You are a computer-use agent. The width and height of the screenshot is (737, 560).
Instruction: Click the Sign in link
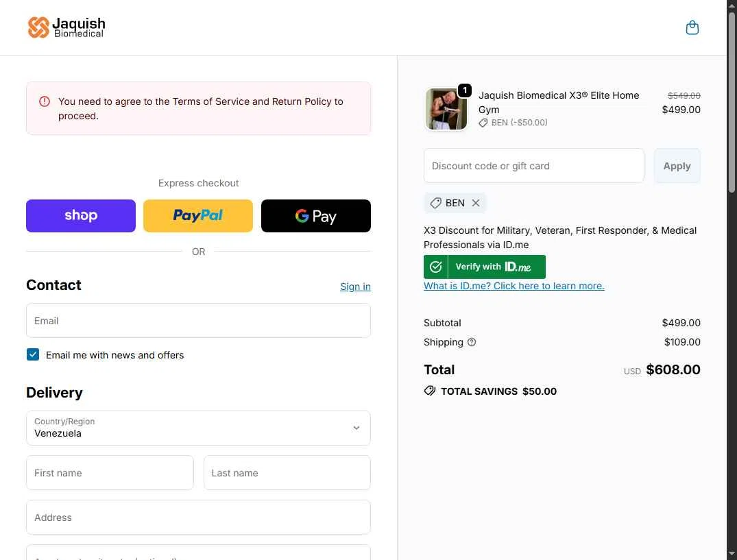click(355, 287)
